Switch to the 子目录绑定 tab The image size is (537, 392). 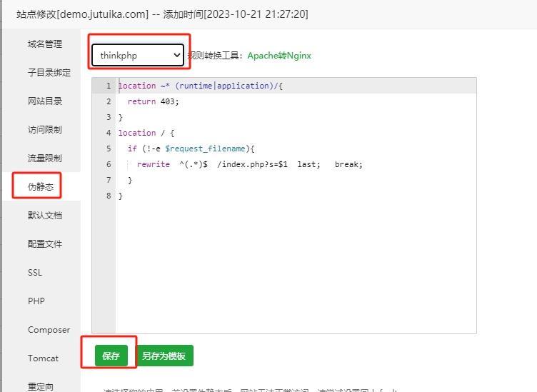pos(49,72)
